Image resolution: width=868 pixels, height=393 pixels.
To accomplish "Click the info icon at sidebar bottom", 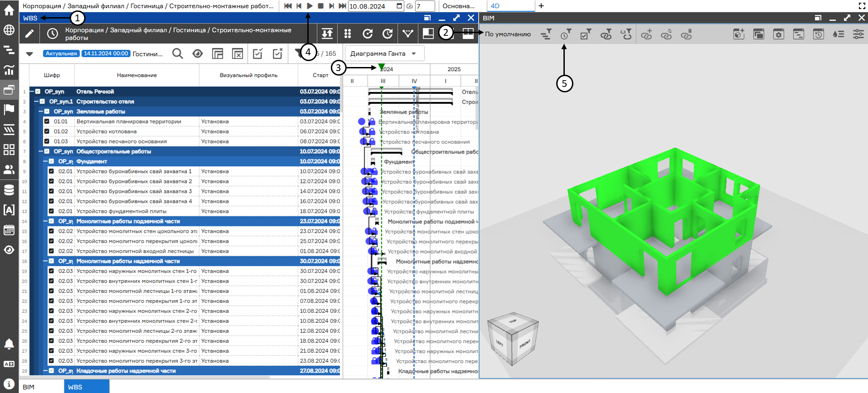I will 9,384.
